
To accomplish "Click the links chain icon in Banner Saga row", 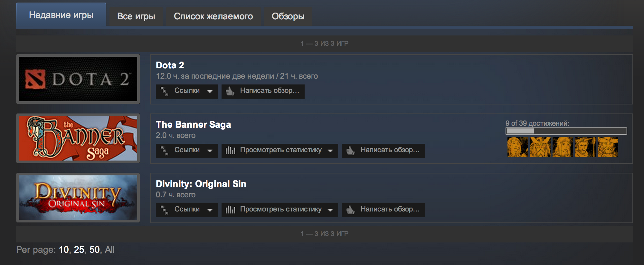I will [x=165, y=151].
